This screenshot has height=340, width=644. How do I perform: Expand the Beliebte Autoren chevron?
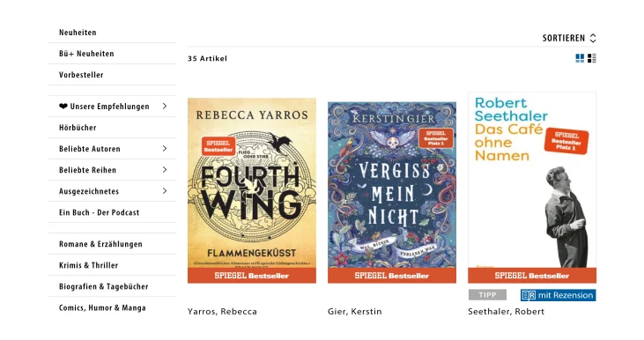click(x=165, y=149)
